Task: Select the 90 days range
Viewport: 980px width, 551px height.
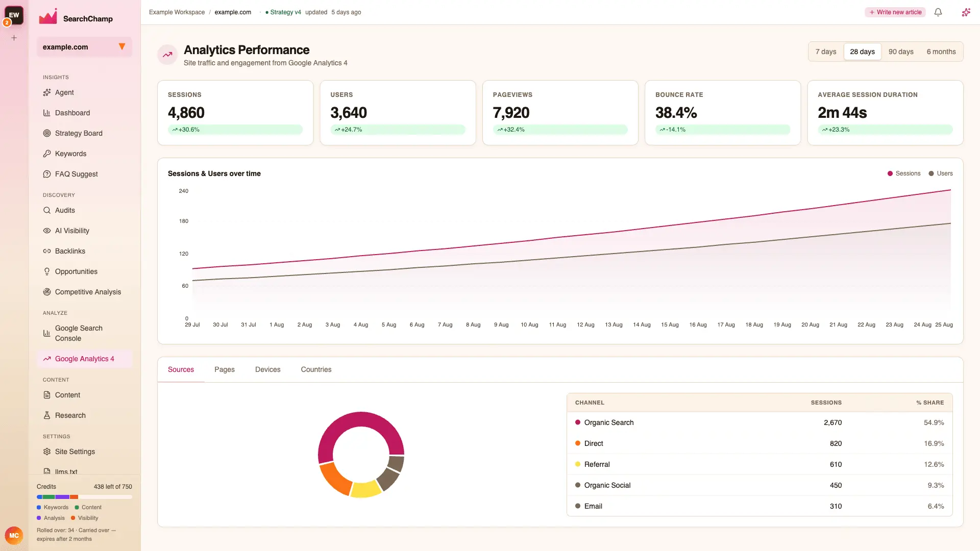Action: tap(901, 52)
